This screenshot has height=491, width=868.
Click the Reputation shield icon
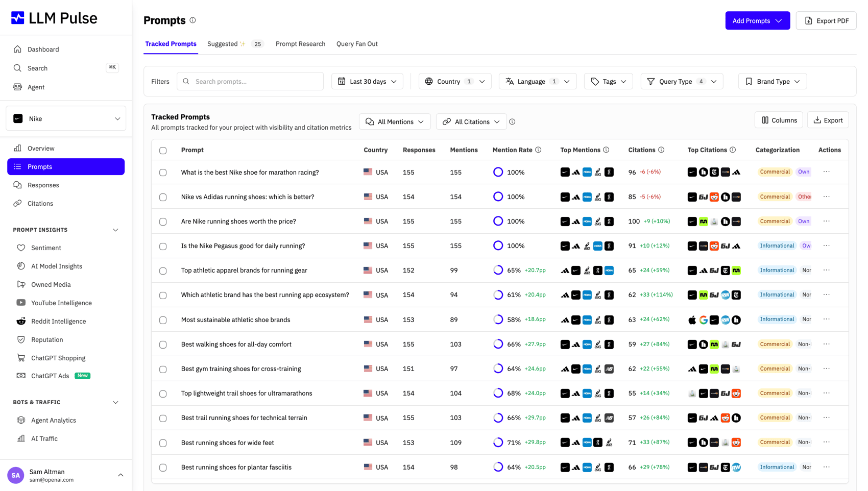21,339
